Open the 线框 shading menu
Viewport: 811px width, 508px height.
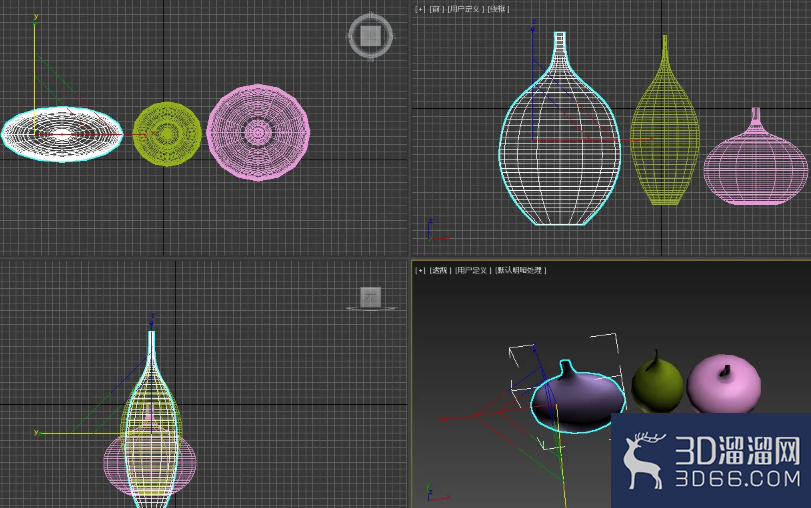499,9
